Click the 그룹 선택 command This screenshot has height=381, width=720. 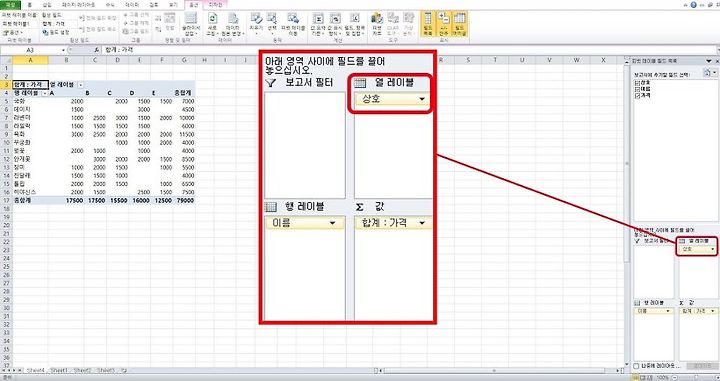coord(136,15)
